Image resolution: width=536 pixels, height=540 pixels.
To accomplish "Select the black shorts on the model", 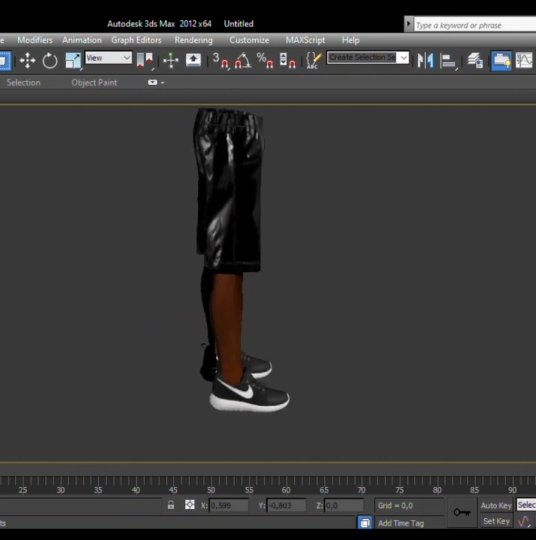I will point(228,190).
